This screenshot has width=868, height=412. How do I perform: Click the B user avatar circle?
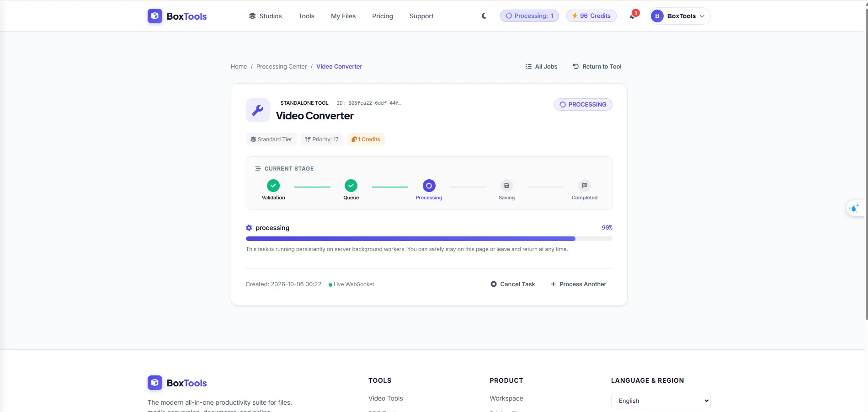657,16
